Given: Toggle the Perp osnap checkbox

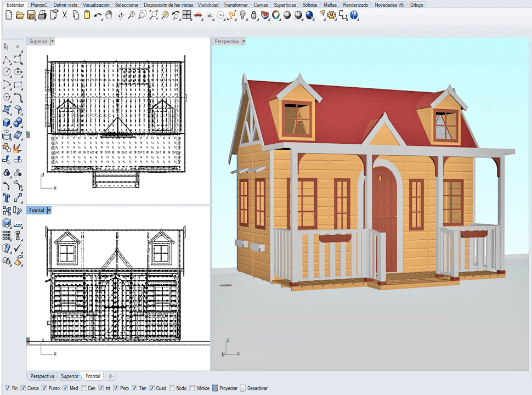Looking at the screenshot, I should (x=116, y=388).
